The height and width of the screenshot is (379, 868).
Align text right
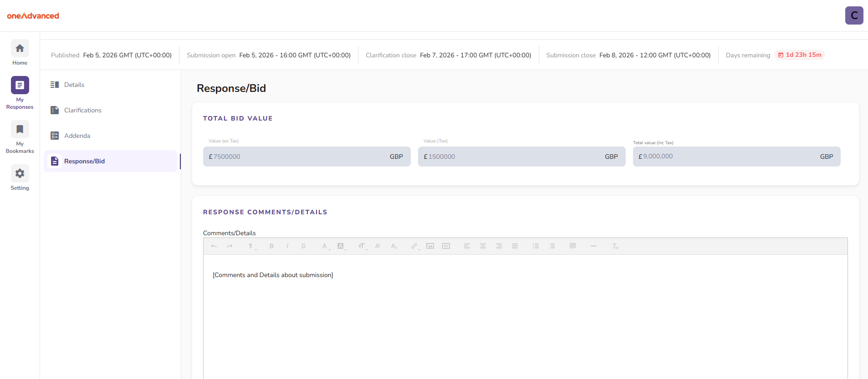click(499, 246)
